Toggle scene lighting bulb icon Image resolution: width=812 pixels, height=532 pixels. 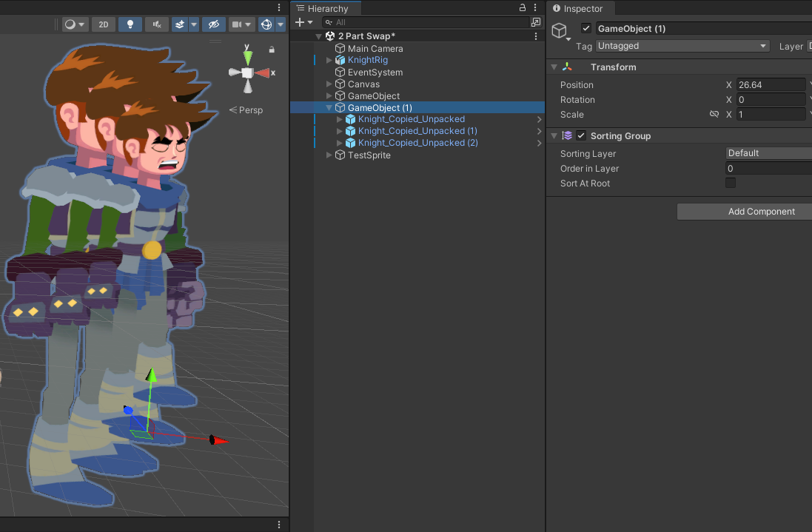click(130, 24)
